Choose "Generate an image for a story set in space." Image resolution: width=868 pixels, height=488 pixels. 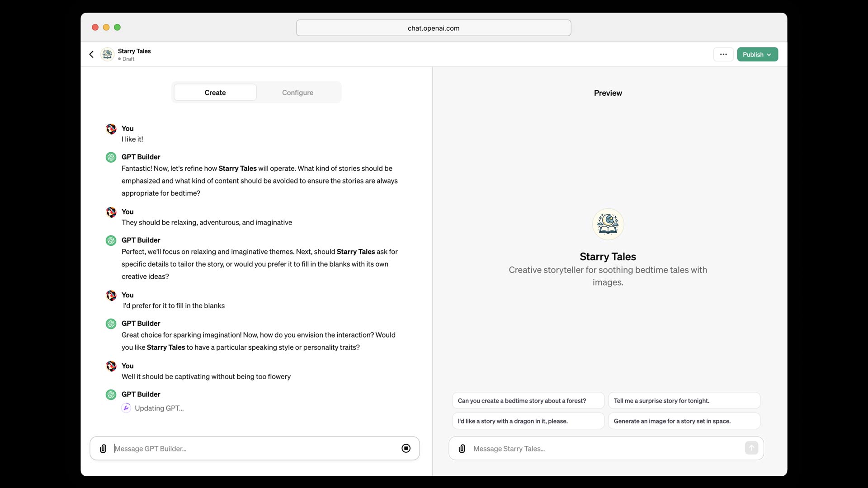(x=684, y=421)
